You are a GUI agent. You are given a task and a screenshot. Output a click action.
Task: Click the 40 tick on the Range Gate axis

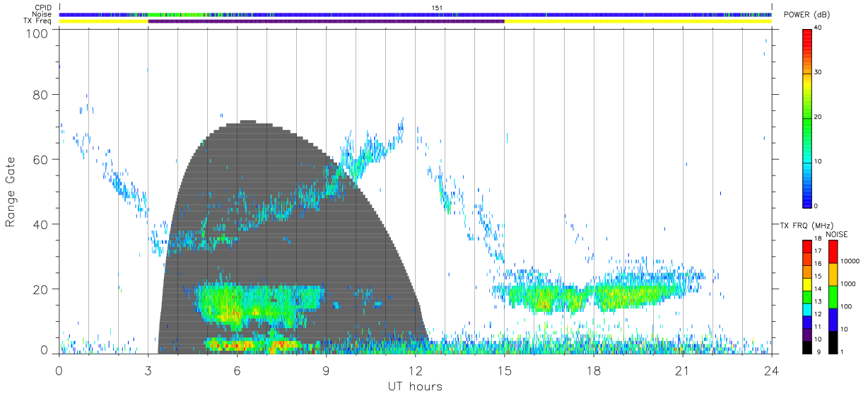click(41, 224)
